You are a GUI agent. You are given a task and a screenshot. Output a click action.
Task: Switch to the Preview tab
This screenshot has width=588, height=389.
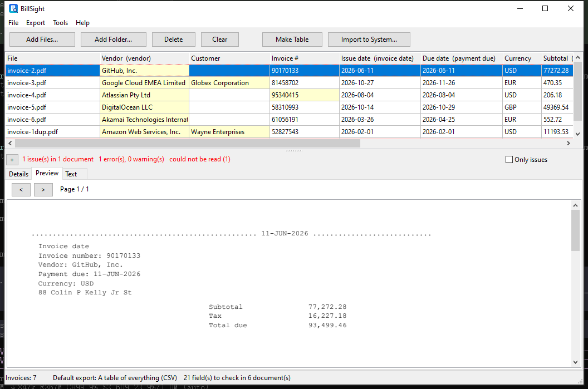(x=47, y=173)
